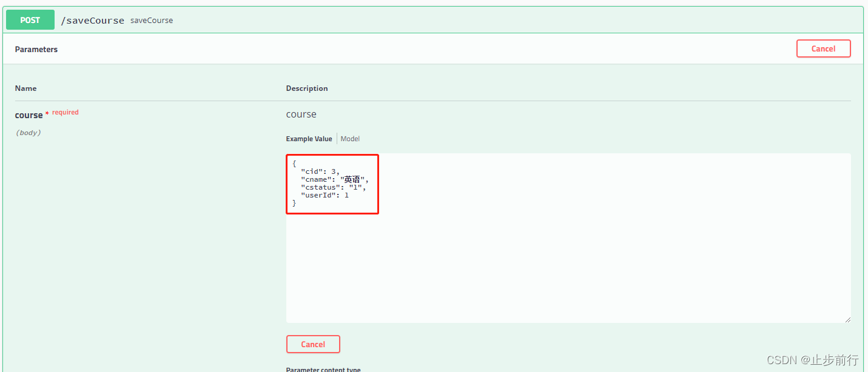Click the bold course parameter name
868x372 pixels.
29,115
